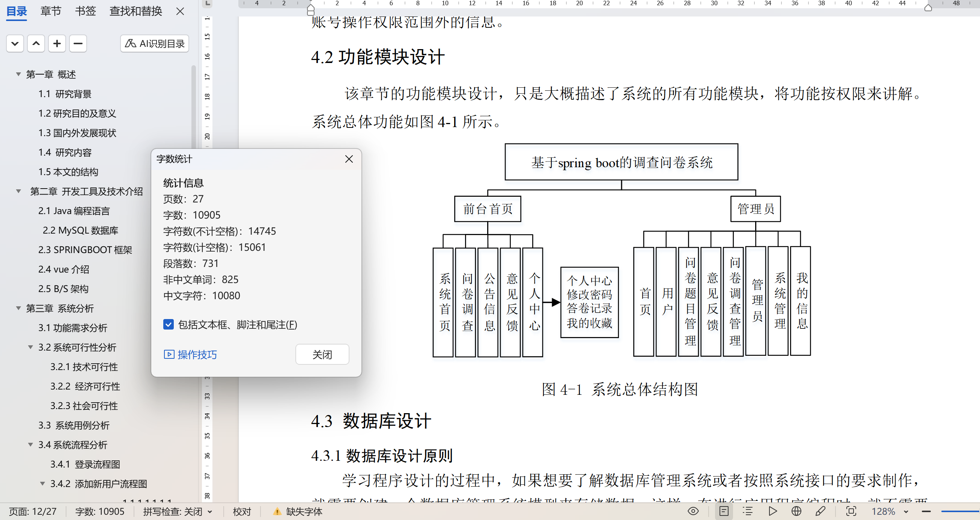The image size is (980, 520).
Task: Open the 查找和替换 tab
Action: pos(135,11)
